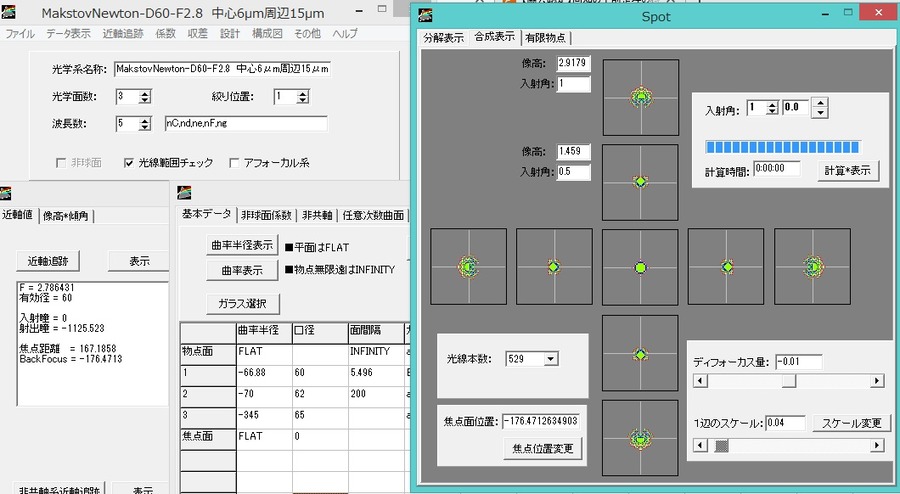Click the スケール変更 button

[x=851, y=423]
